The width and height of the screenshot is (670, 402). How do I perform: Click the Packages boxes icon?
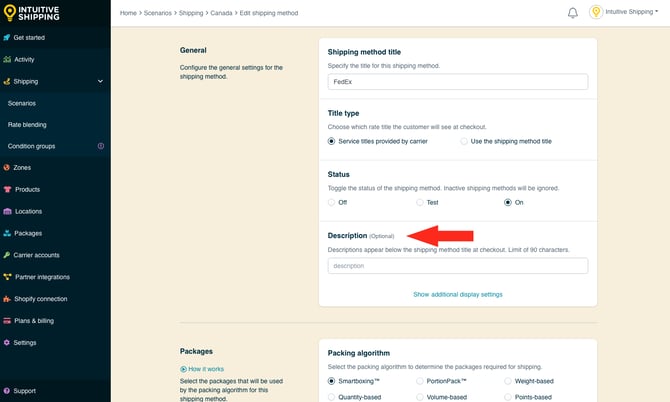7,233
